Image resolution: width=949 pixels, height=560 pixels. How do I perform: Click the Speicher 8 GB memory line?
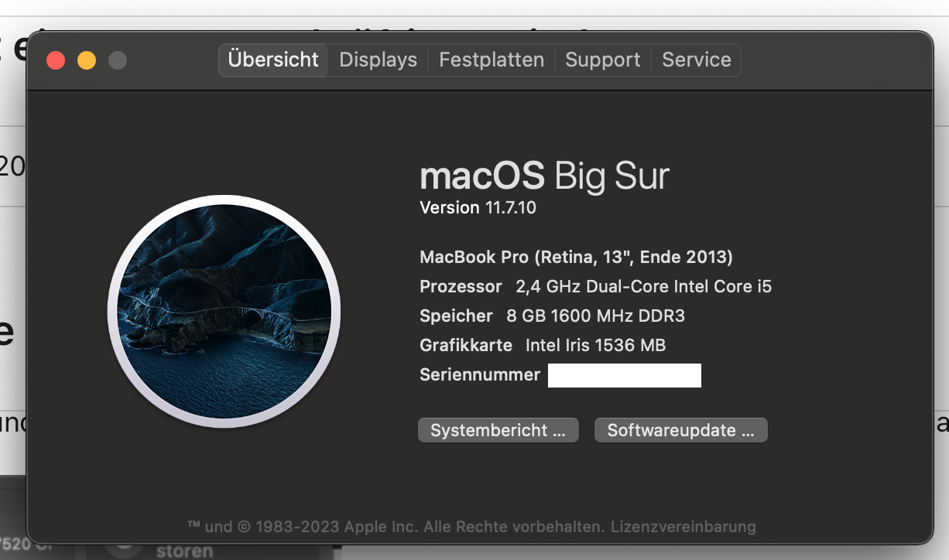[552, 316]
